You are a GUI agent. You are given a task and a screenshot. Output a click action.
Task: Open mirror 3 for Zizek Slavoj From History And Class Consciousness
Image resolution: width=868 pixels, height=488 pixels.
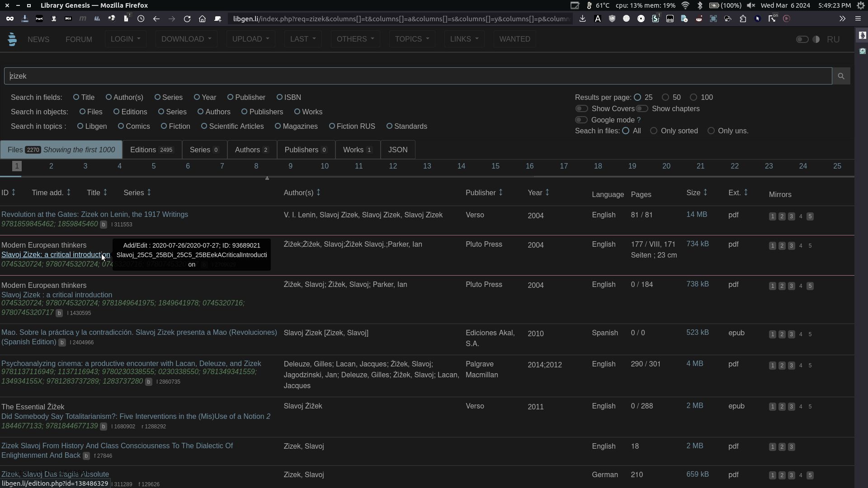tap(791, 447)
